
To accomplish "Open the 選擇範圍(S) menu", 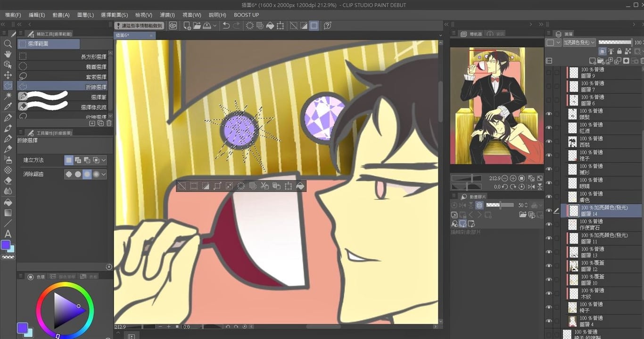I will click(114, 15).
